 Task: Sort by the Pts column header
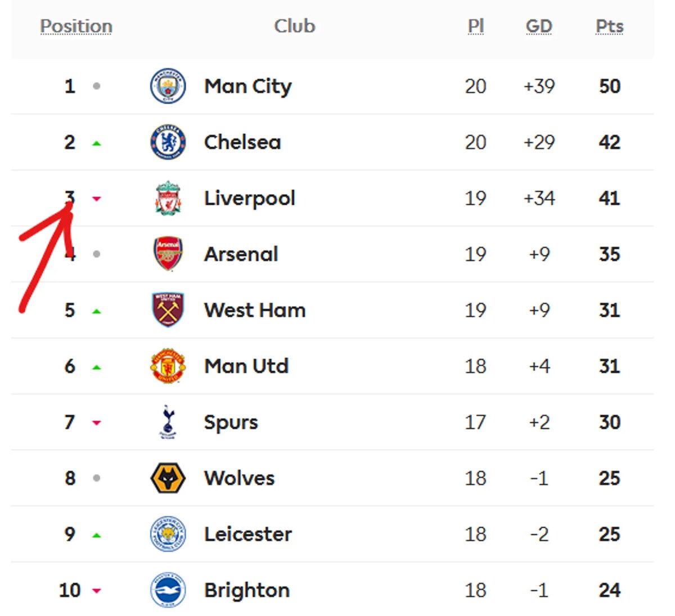610,26
